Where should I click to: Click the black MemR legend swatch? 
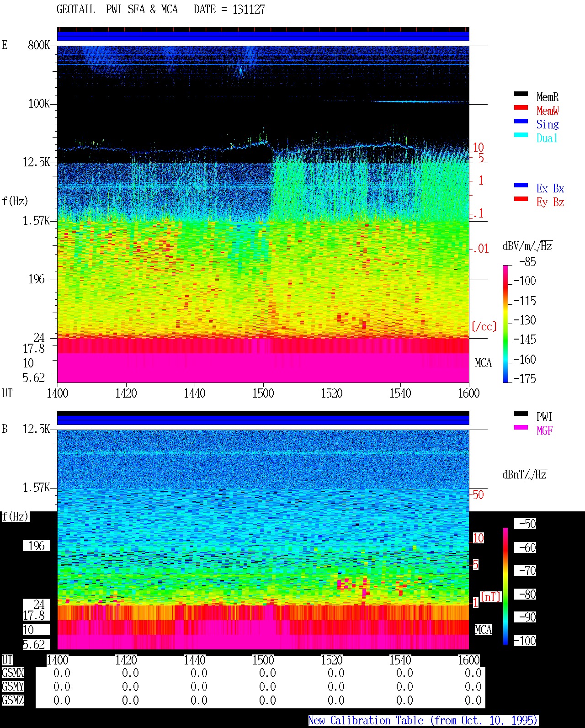[521, 94]
